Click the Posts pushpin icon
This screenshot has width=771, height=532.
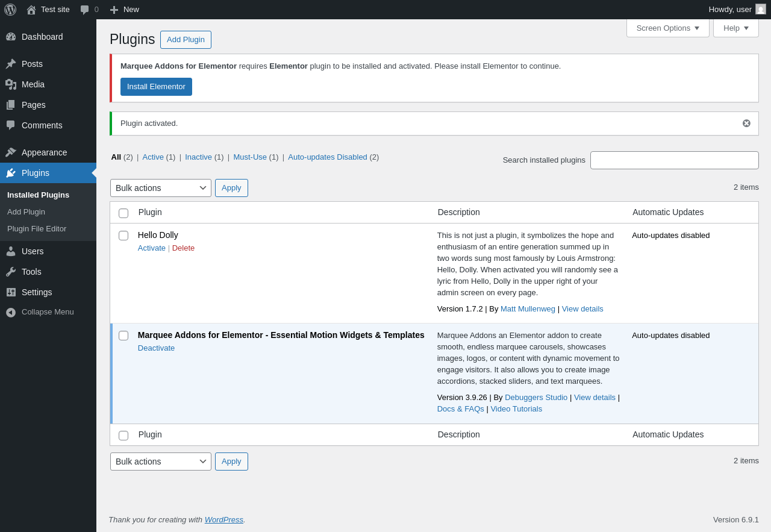[11, 64]
